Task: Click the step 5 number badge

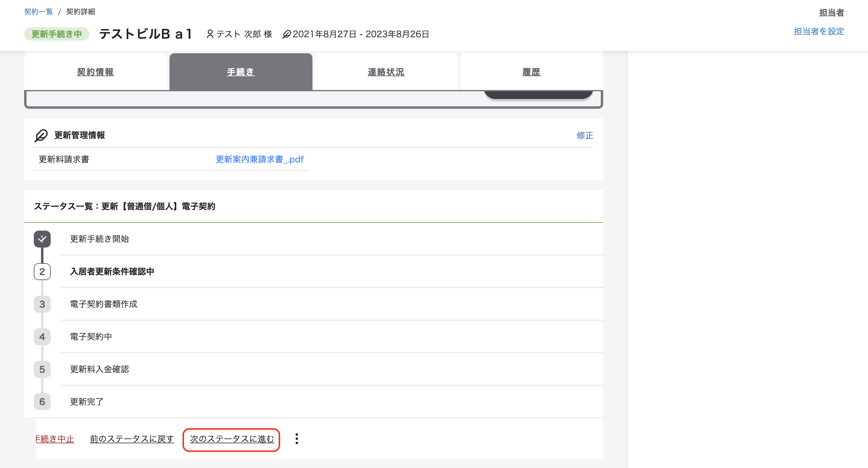Action: [x=42, y=369]
